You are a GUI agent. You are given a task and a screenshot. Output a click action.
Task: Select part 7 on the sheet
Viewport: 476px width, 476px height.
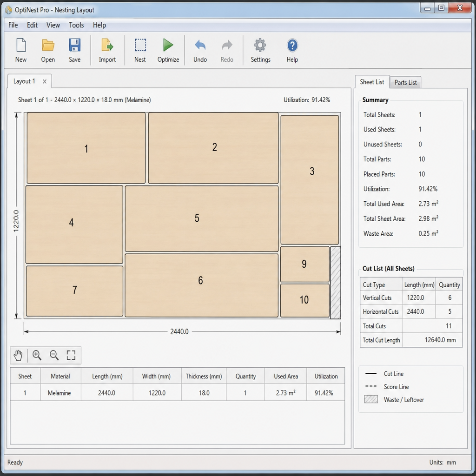pyautogui.click(x=75, y=291)
